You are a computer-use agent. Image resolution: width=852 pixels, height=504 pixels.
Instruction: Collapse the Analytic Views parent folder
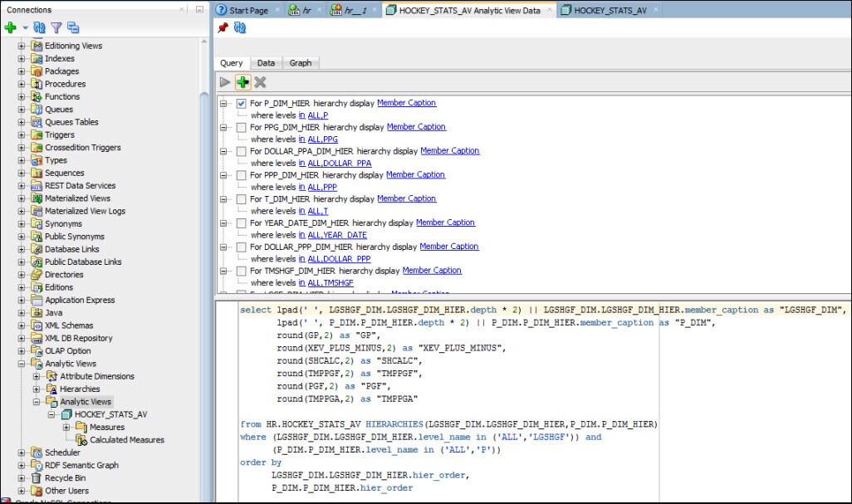pyautogui.click(x=22, y=364)
